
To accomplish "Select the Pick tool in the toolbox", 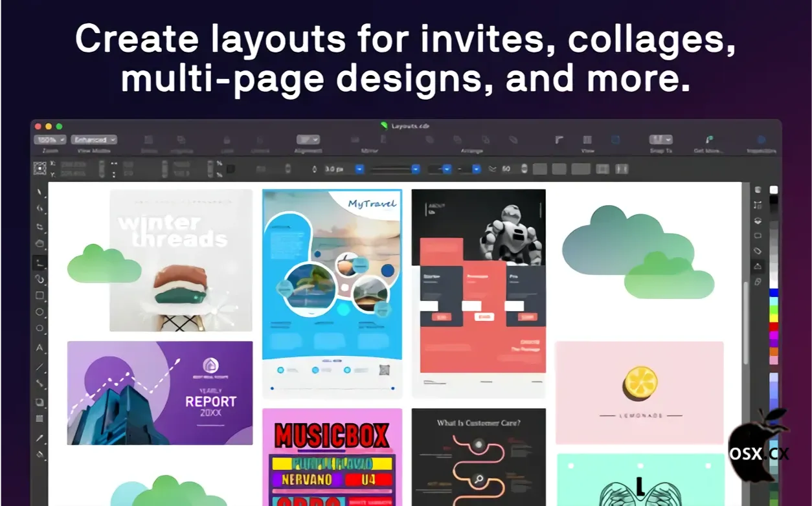I will [x=40, y=192].
